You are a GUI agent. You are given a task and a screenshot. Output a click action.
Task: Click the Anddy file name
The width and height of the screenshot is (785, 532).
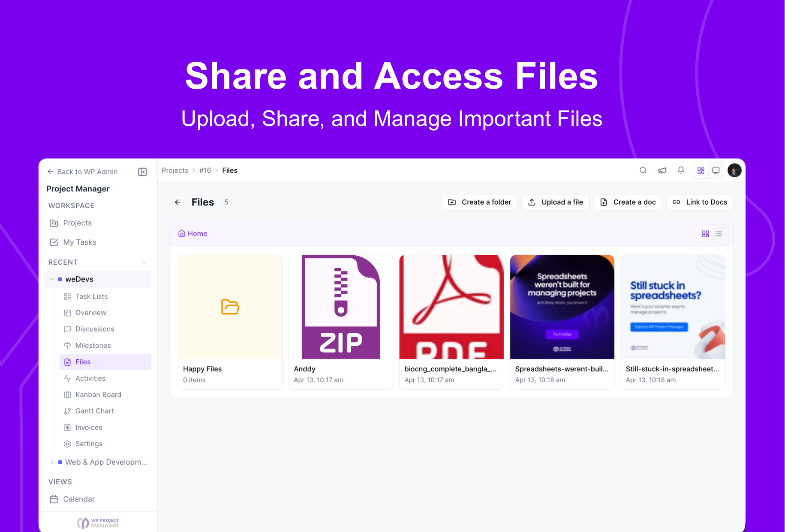click(x=304, y=369)
